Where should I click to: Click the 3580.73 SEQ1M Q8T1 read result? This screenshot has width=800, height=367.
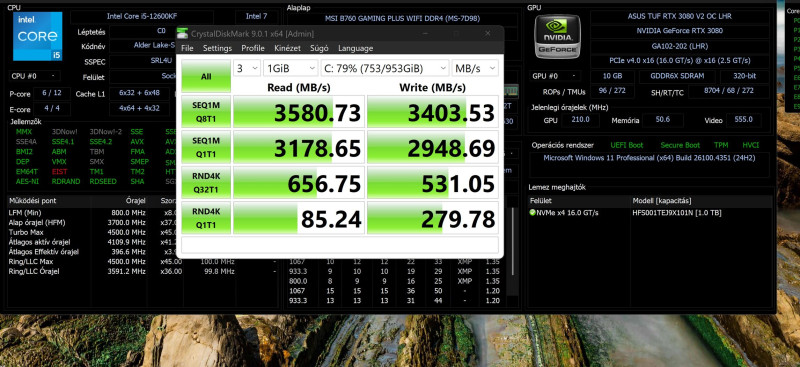299,111
